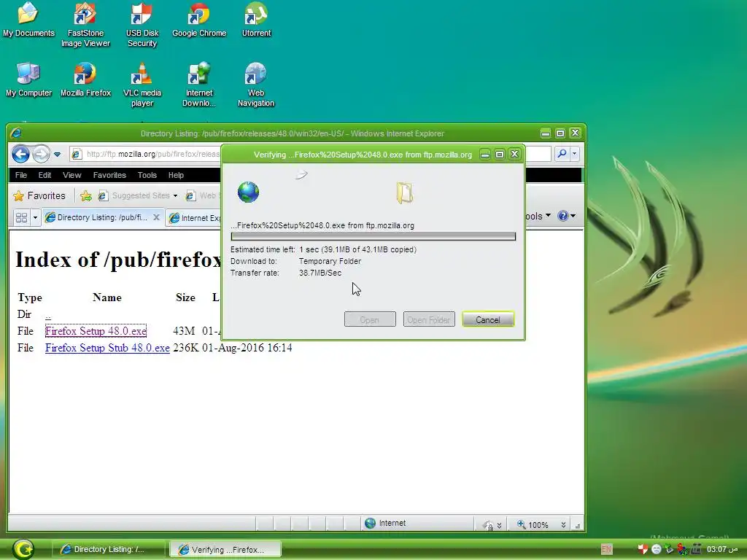This screenshot has width=747, height=560.
Task: Click the Internet zone status indicator
Action: click(x=385, y=524)
